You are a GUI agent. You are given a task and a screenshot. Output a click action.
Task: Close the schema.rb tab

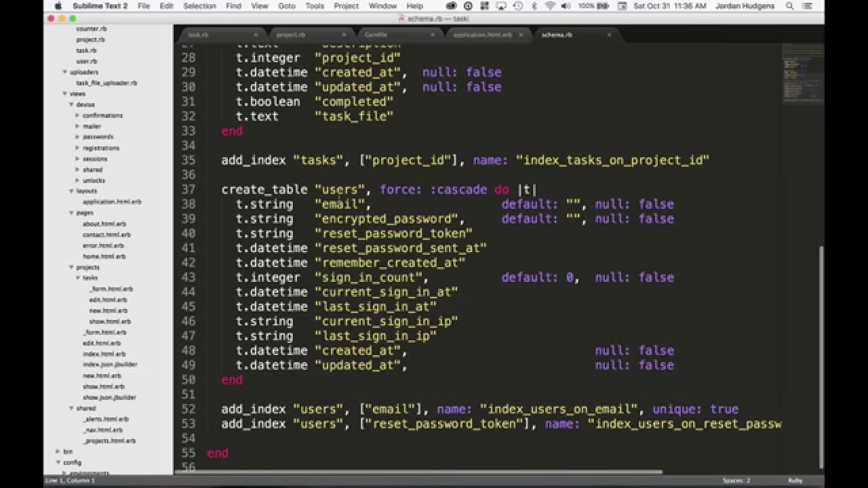click(x=609, y=35)
